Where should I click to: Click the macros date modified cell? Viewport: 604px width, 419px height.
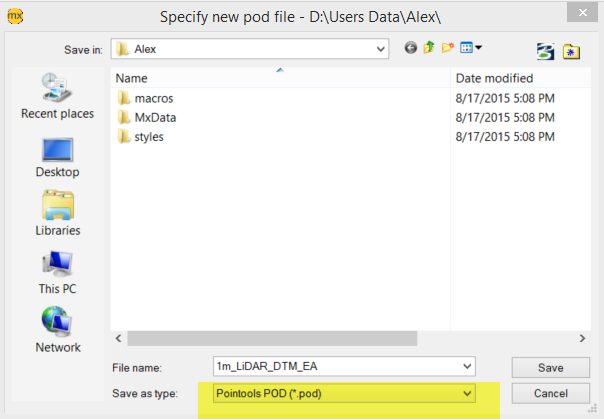coord(505,98)
